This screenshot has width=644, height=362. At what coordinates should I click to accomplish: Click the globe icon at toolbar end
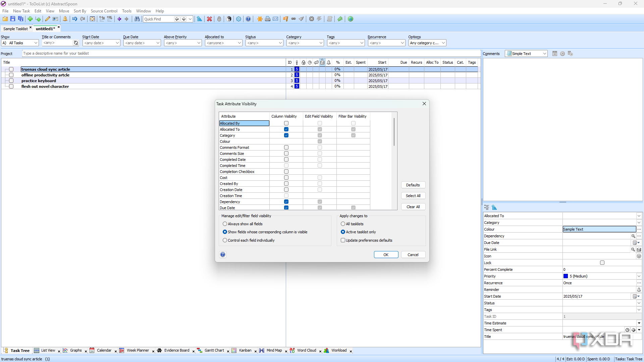[x=351, y=19]
